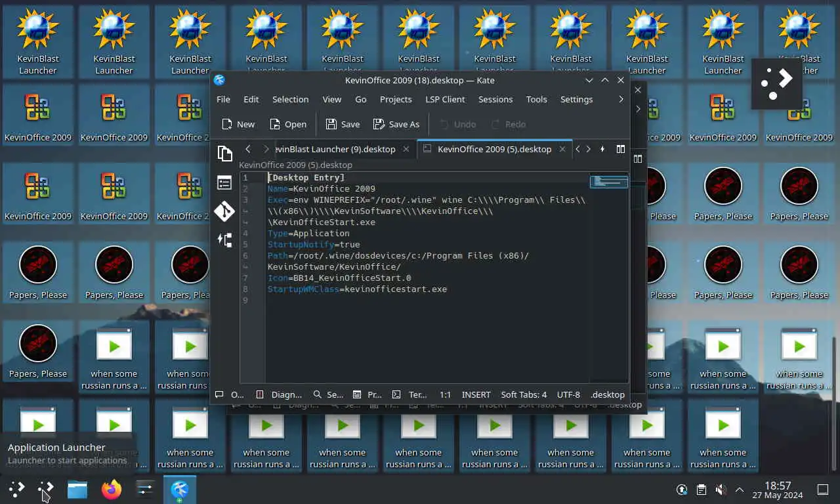Click the Kate app icon in title bar
Screen dimensions: 840x504
click(219, 80)
